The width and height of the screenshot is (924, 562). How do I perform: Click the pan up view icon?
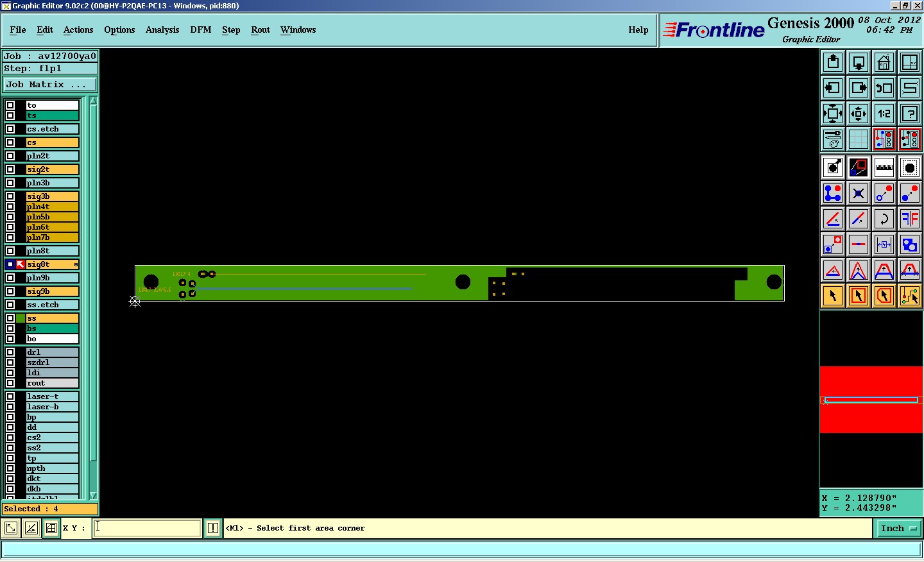coord(833,62)
